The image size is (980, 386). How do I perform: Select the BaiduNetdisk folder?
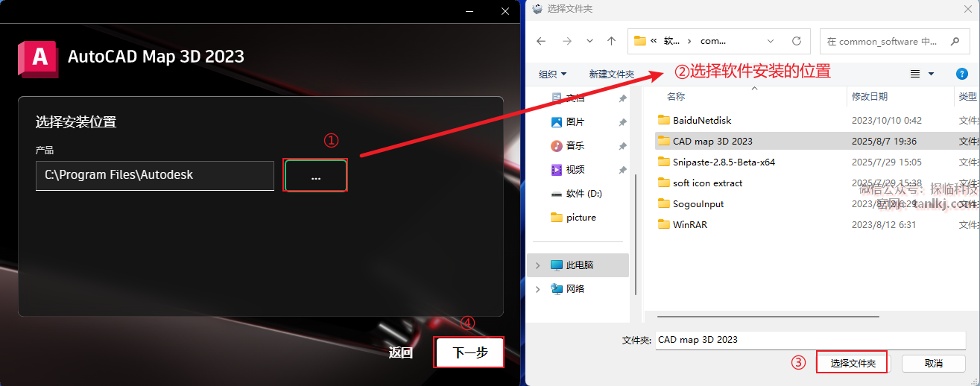tap(702, 120)
